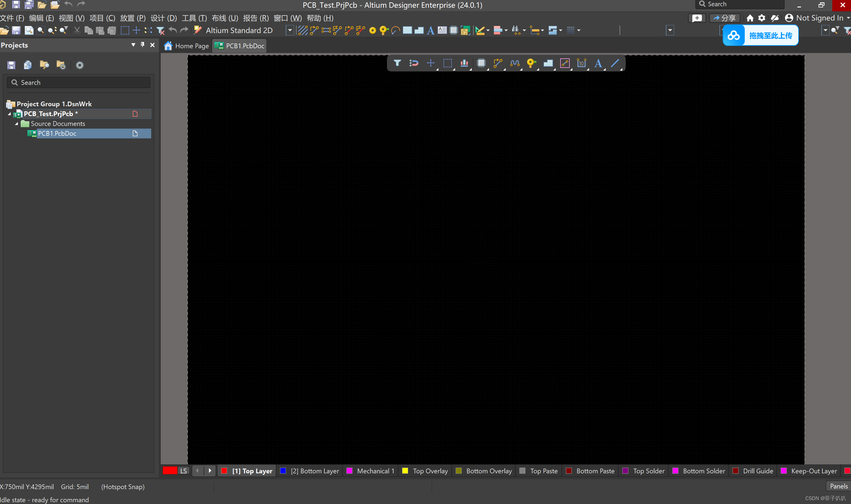Collapse the PCB_Test.PrjPcb project node

pos(9,114)
